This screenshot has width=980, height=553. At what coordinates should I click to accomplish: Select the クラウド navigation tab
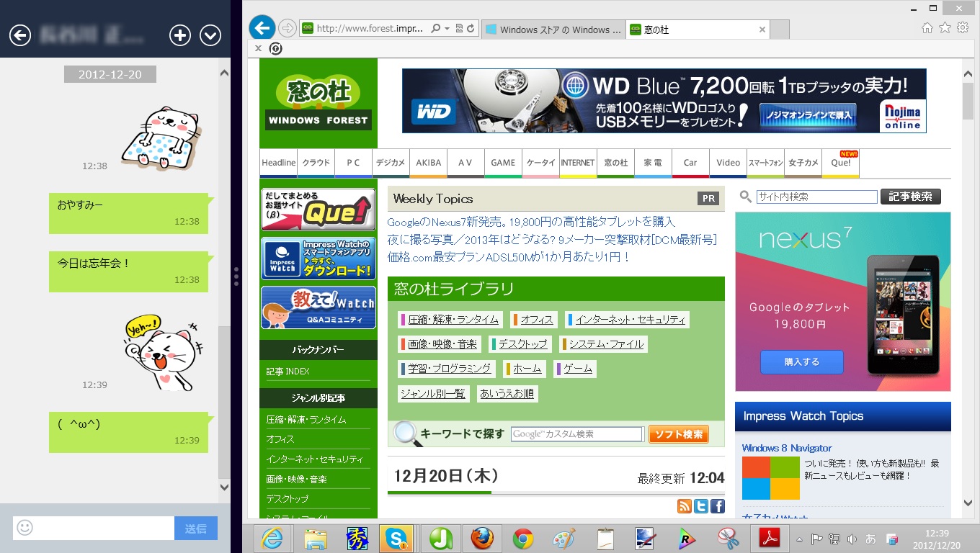click(x=316, y=163)
